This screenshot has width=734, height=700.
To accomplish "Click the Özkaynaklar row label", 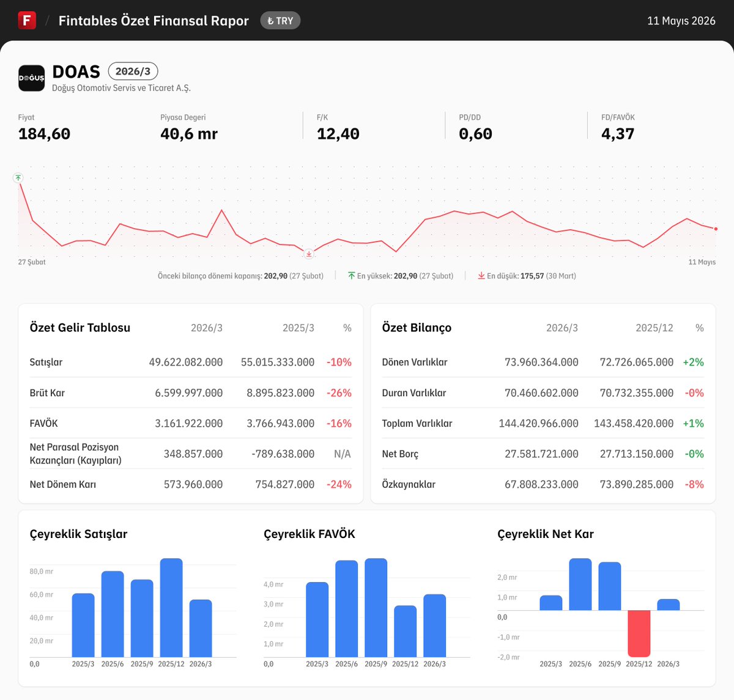I will [x=409, y=484].
